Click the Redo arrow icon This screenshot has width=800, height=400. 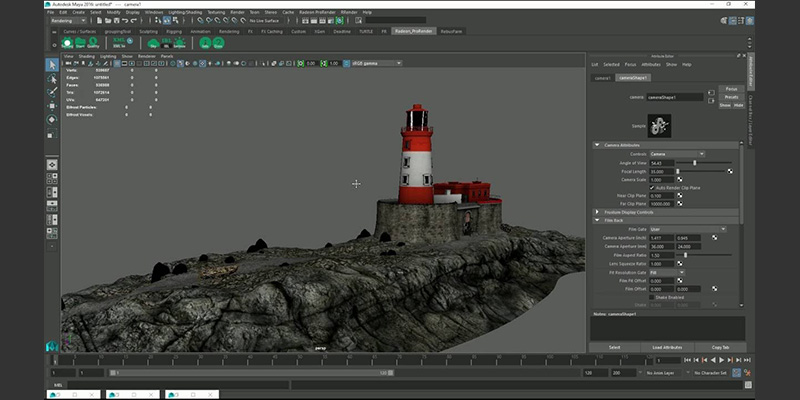click(134, 20)
